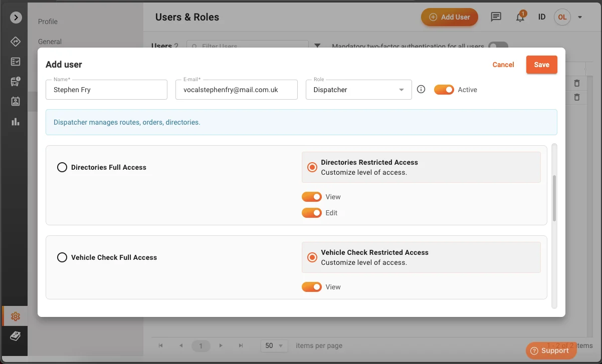Open the driver schedule icon in sidebar
602x364 pixels.
[16, 101]
